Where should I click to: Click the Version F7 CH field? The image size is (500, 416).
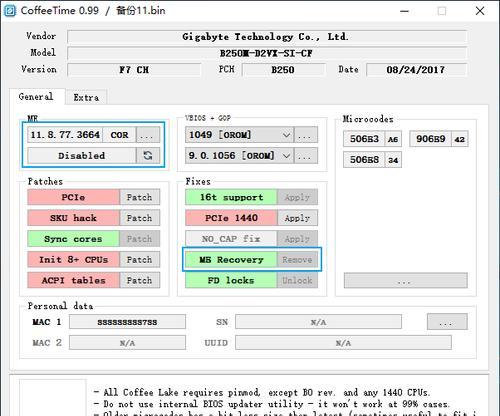[134, 70]
